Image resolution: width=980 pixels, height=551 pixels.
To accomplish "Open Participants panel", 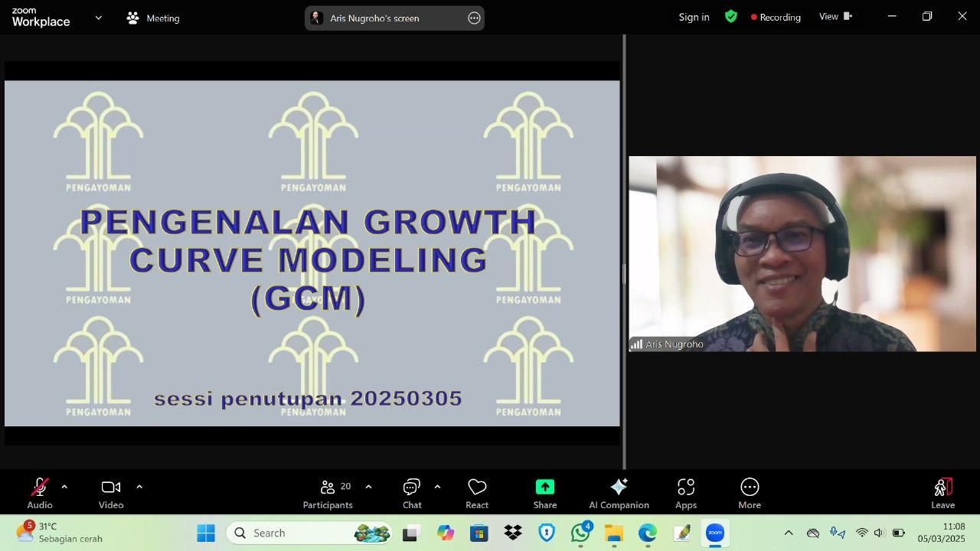I will coord(328,493).
